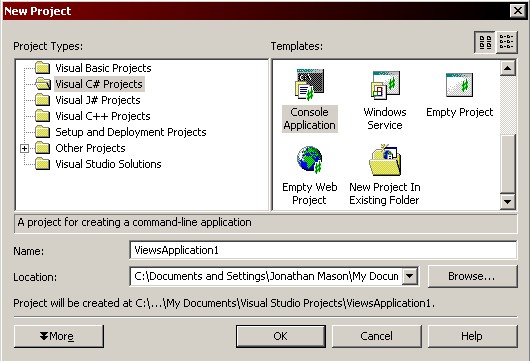The image size is (530, 361).
Task: Select Visual C++ Projects in tree
Action: tap(103, 116)
